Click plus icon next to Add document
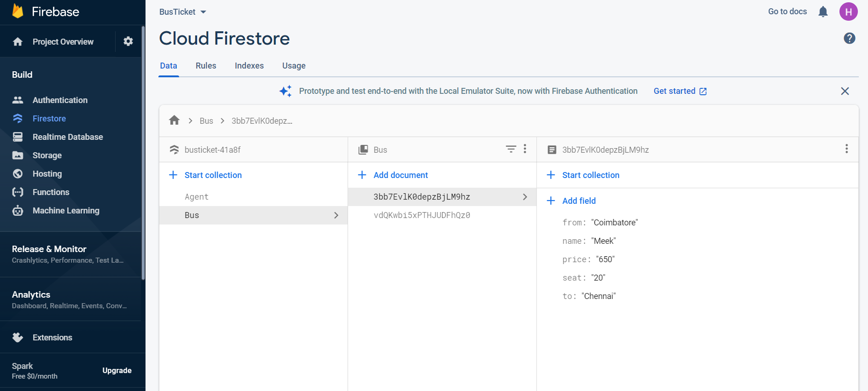The width and height of the screenshot is (868, 391). 362,175
